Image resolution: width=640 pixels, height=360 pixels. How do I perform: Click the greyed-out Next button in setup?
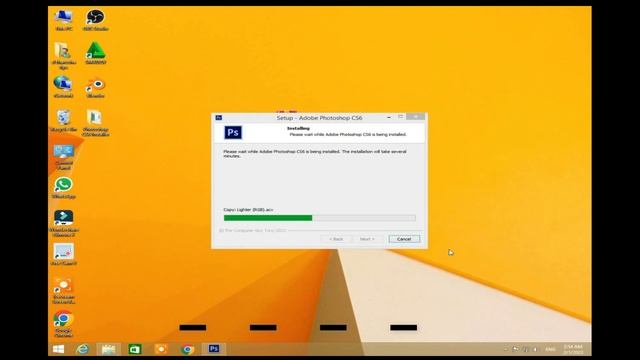pyautogui.click(x=367, y=239)
